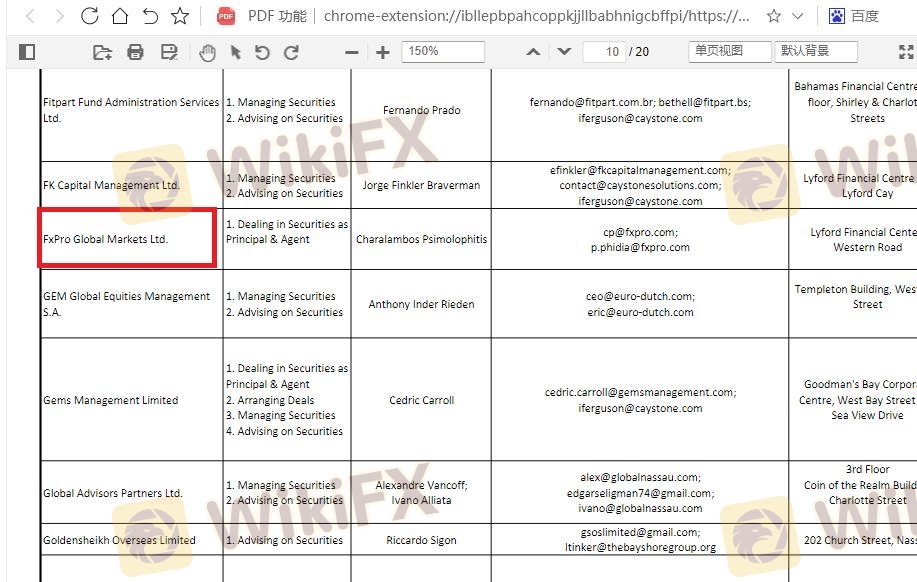Go to the previous page with the up arrow
The width and height of the screenshot is (917, 582).
click(533, 51)
